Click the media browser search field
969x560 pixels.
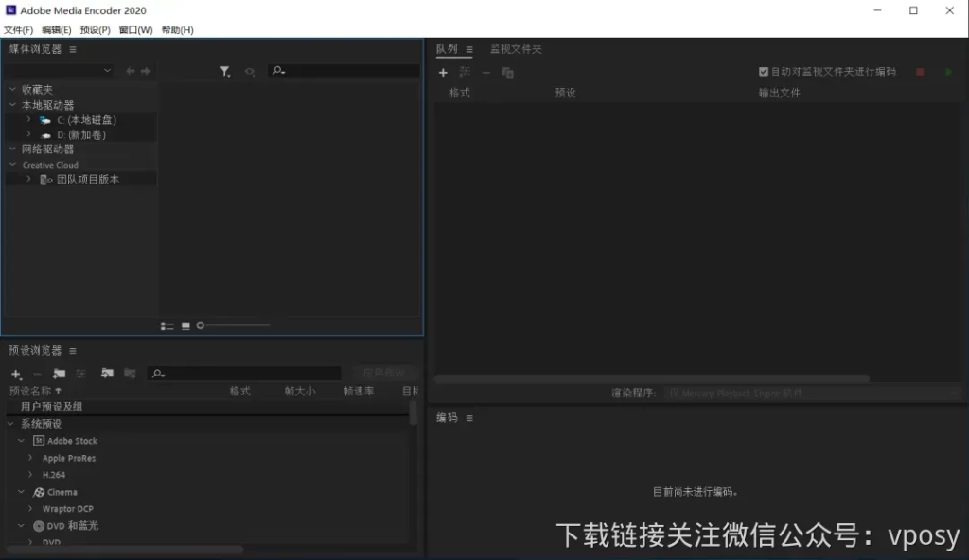pyautogui.click(x=344, y=70)
